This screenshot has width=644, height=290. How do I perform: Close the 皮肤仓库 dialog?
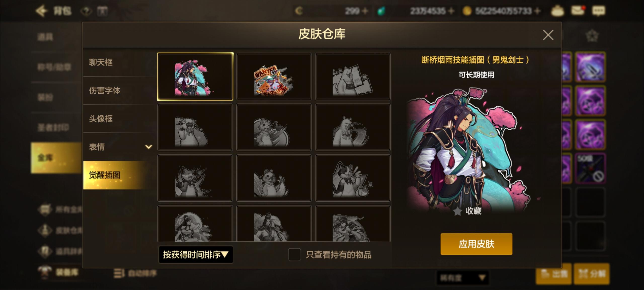(548, 35)
